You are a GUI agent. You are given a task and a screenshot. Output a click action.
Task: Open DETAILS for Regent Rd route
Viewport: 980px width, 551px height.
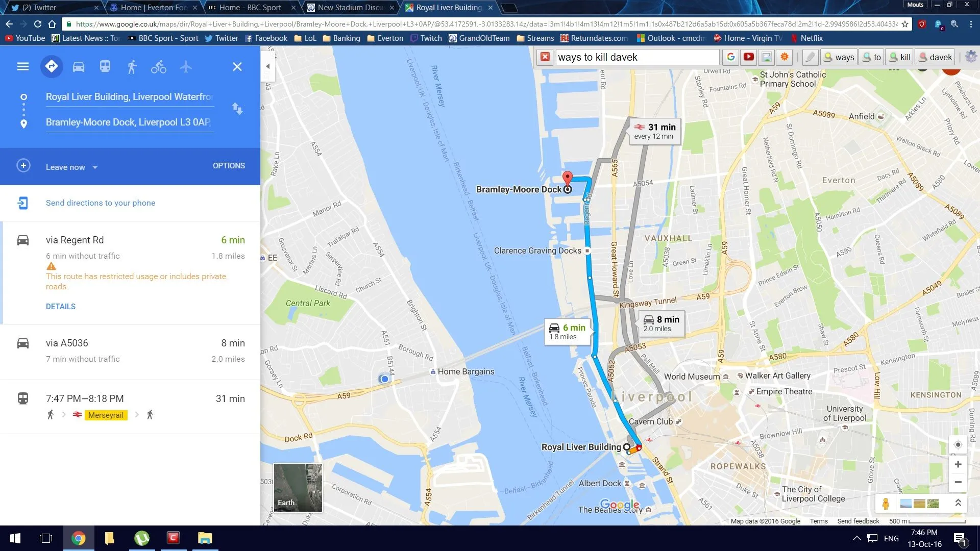tap(61, 307)
